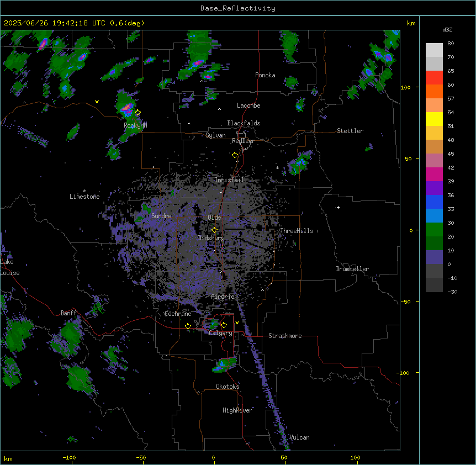Click the HighRiver label
Image resolution: width=476 pixels, height=465 pixels.
click(237, 410)
